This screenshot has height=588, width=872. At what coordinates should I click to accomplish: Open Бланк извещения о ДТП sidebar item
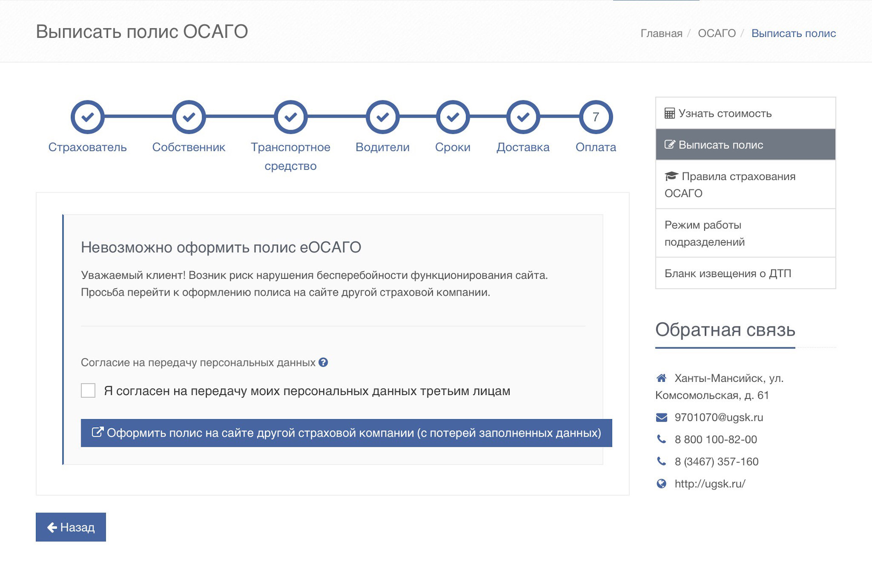[x=745, y=273]
